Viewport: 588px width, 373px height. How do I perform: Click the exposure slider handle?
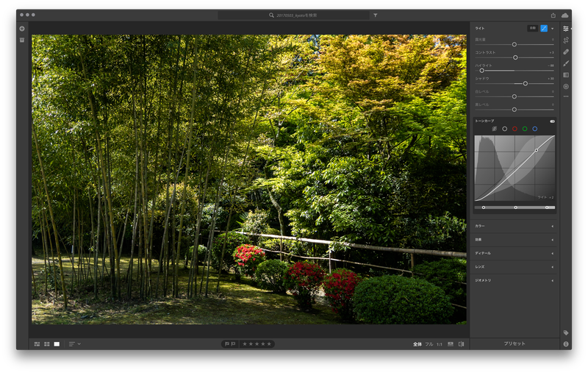[x=514, y=45]
